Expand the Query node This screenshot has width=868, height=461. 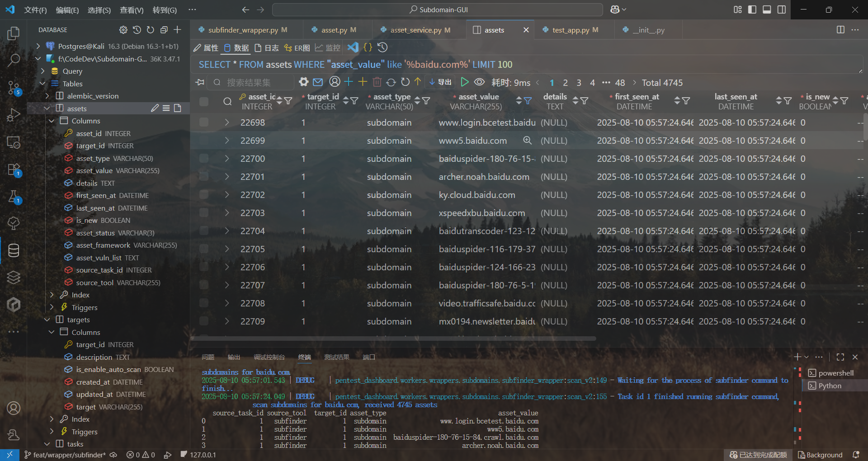tap(42, 71)
